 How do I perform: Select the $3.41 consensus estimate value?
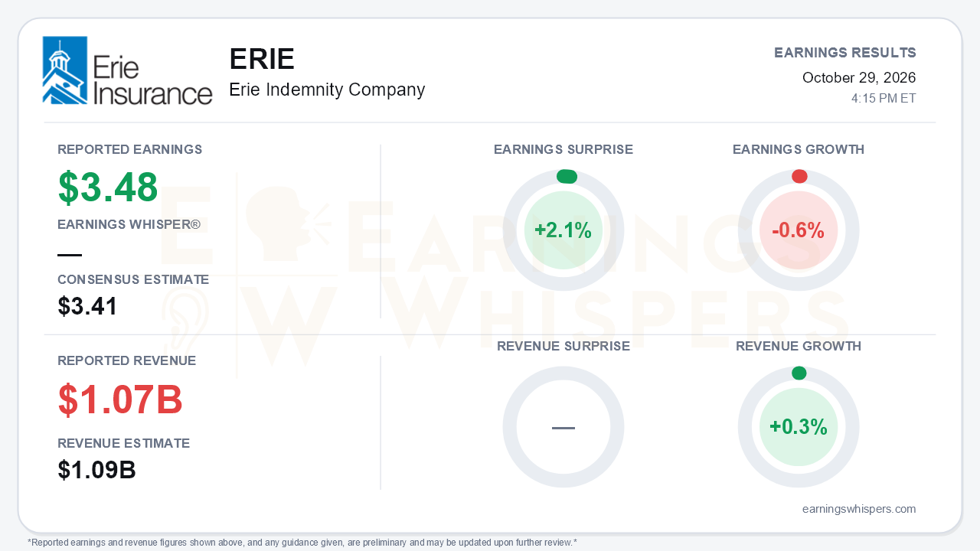87,306
